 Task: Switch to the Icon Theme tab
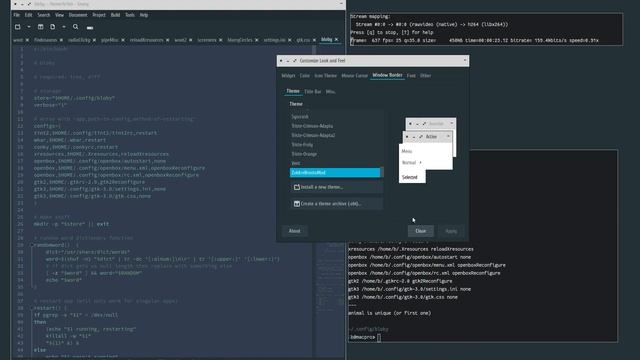tap(325, 76)
